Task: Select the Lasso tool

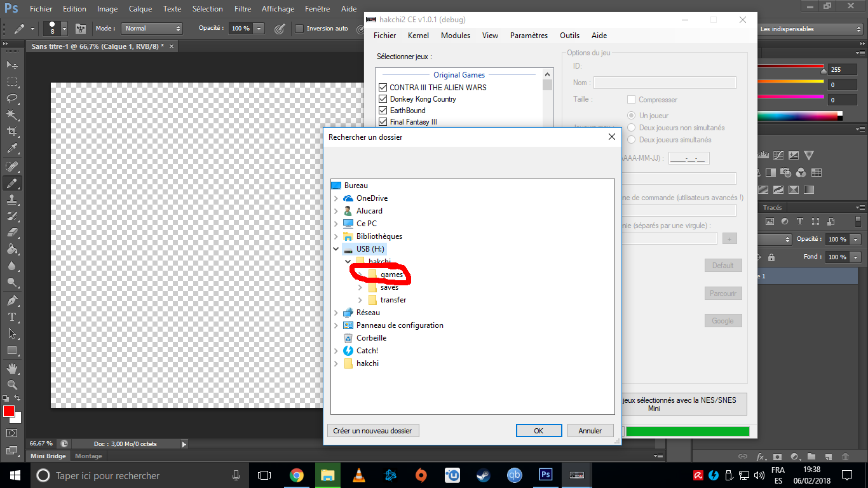Action: click(12, 98)
